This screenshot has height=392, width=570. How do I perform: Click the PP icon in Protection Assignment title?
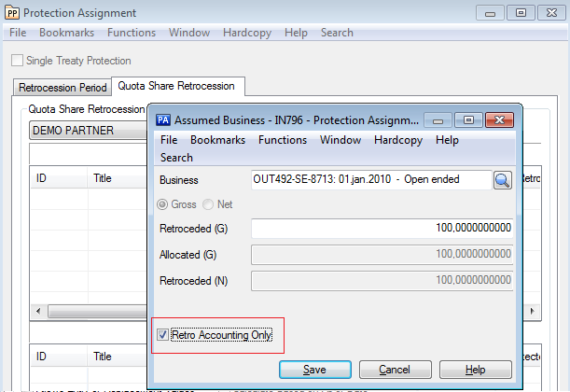point(11,13)
